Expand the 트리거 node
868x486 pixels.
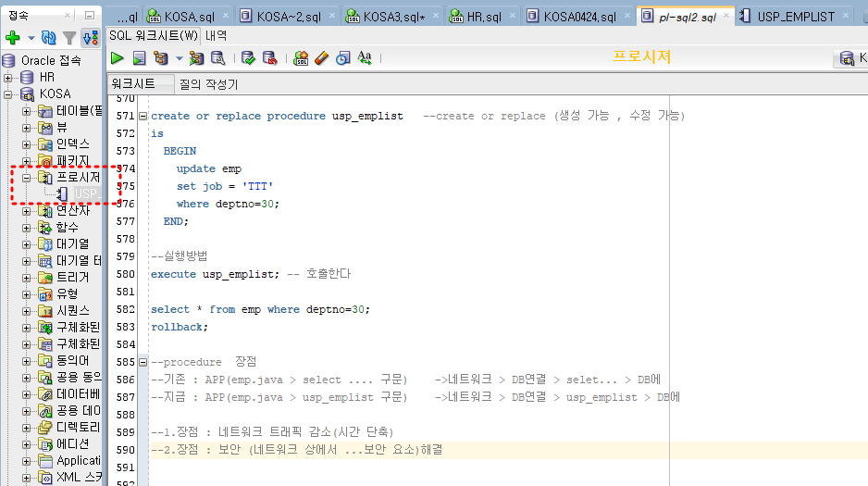point(26,278)
